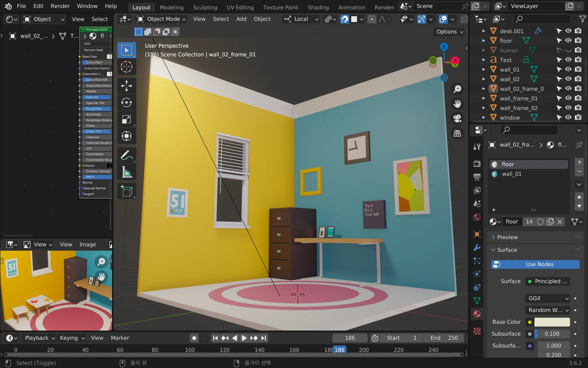The image size is (588, 368).
Task: Click the Add Cube tool icon
Action: (126, 191)
